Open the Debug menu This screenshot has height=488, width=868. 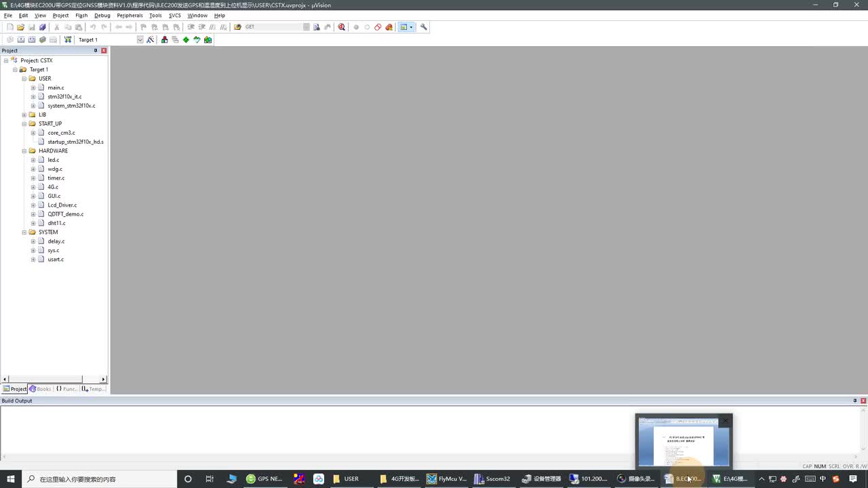[x=102, y=15]
